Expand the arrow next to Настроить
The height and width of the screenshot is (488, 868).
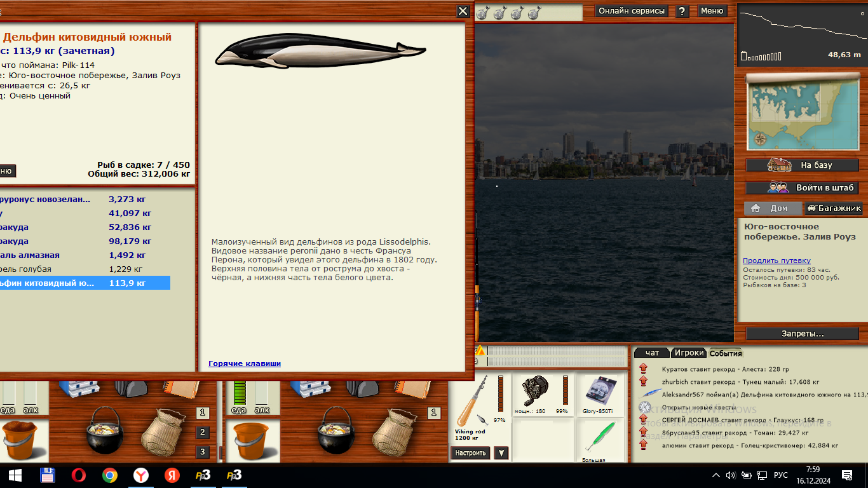coord(501,453)
